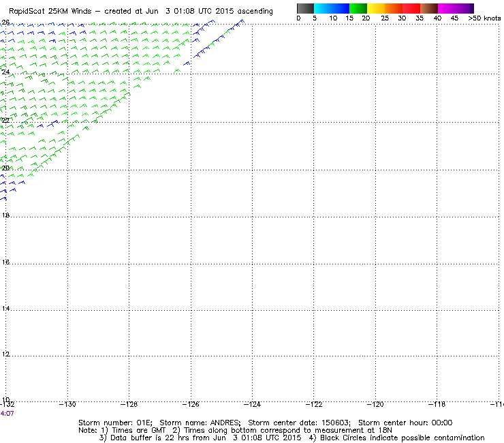Click the latitude label '26'
This screenshot has width=504, height=443.
5,22
